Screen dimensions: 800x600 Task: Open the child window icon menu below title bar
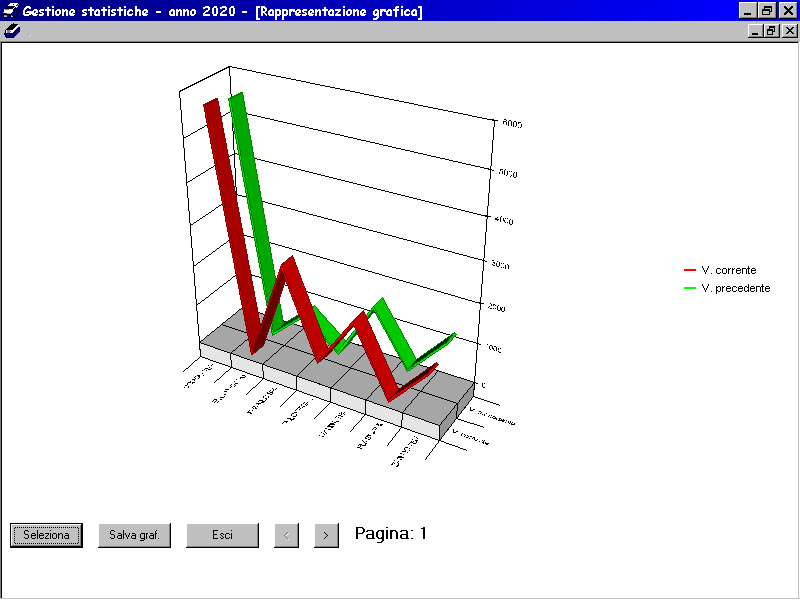[x=12, y=31]
